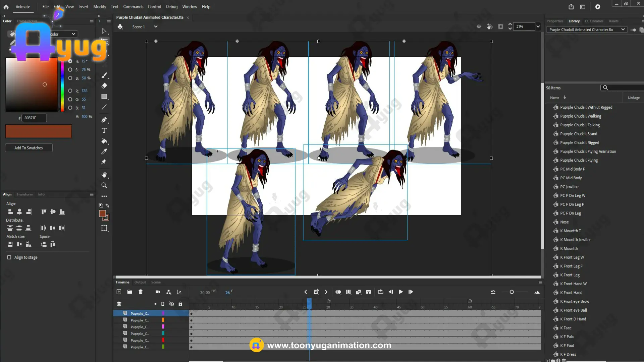Image resolution: width=644 pixels, height=362 pixels.
Task: Open the Modify menu
Action: (100, 7)
